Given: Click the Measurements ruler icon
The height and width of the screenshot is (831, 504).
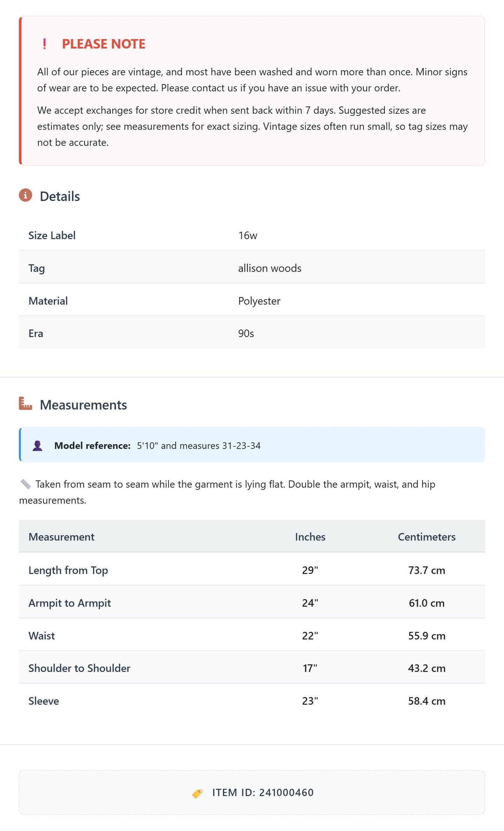Looking at the screenshot, I should (25, 403).
